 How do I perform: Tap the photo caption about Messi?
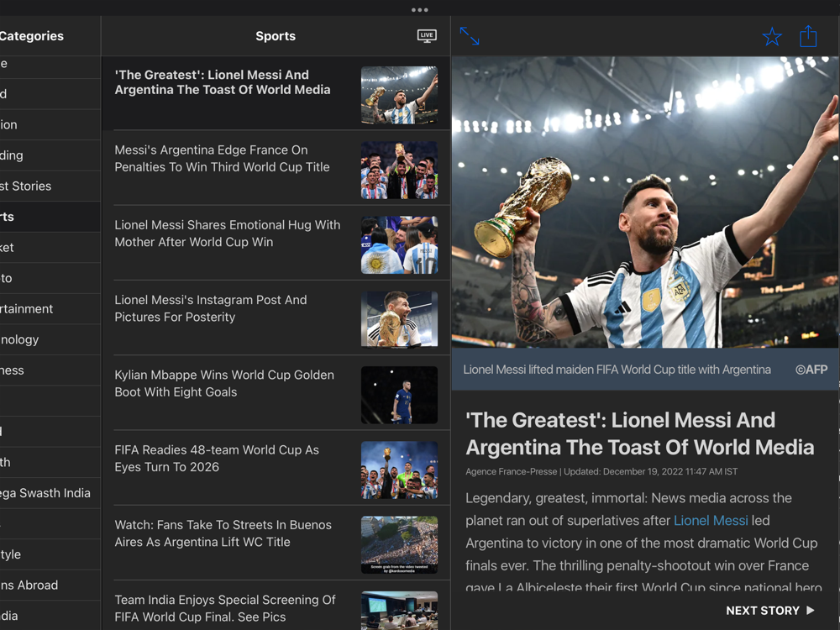(617, 370)
